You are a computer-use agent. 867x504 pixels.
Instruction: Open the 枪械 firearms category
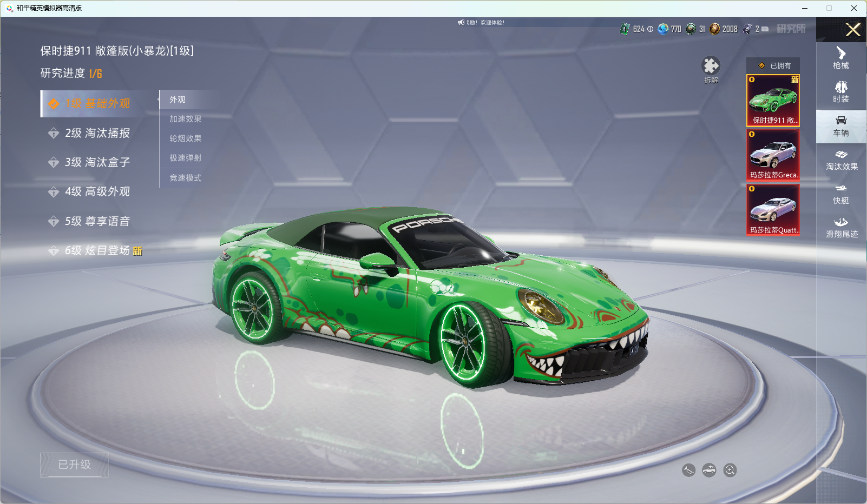tap(841, 58)
